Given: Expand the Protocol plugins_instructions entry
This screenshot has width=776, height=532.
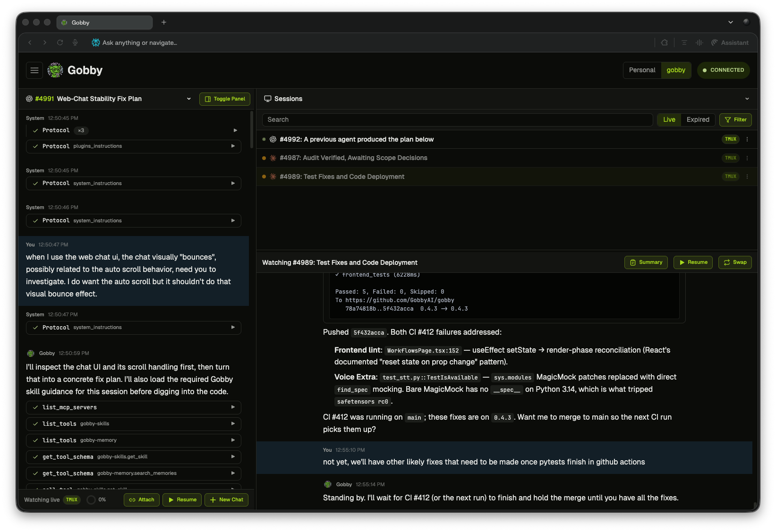Looking at the screenshot, I should point(134,146).
